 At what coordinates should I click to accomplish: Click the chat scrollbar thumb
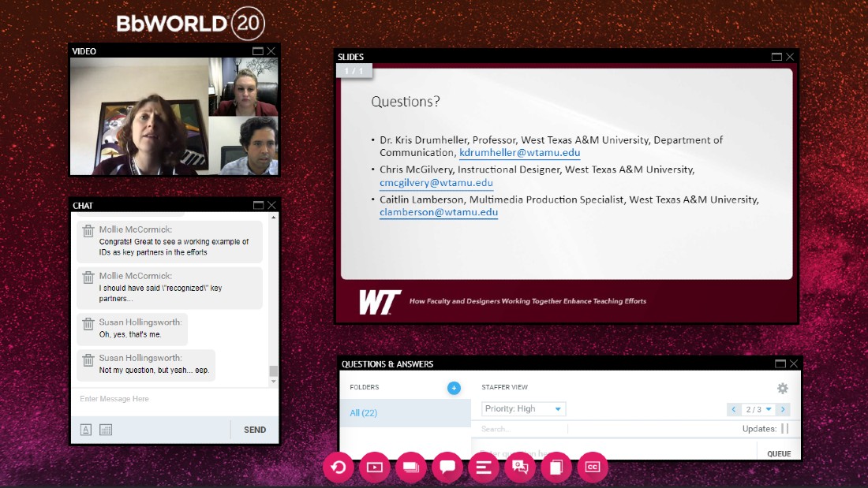pos(274,371)
